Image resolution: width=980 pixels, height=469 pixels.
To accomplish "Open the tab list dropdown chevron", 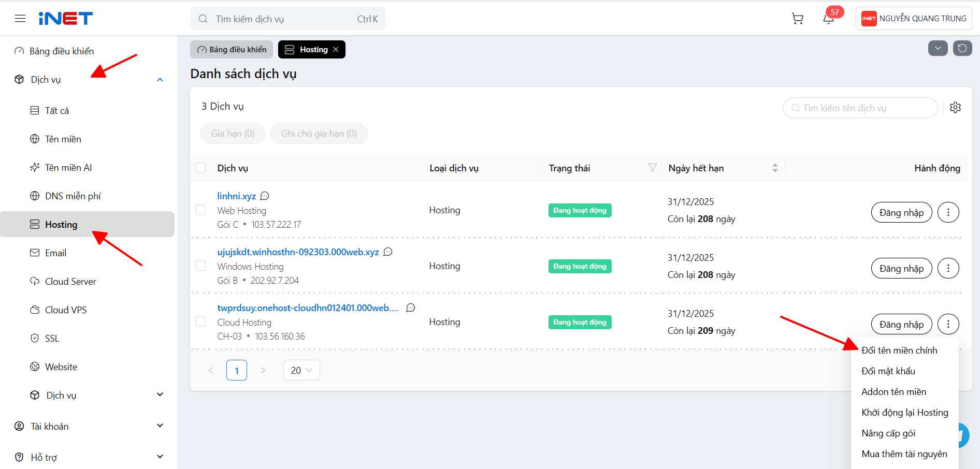I will pyautogui.click(x=938, y=48).
